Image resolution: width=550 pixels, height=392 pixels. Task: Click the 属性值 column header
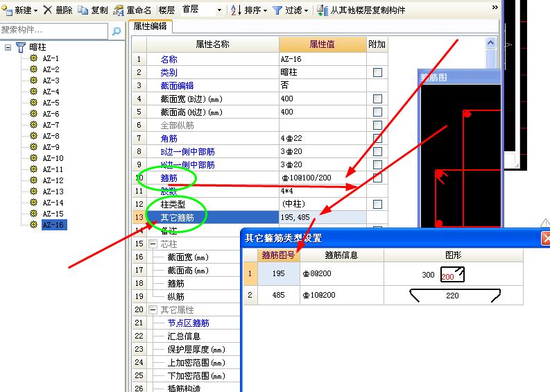pyautogui.click(x=323, y=44)
